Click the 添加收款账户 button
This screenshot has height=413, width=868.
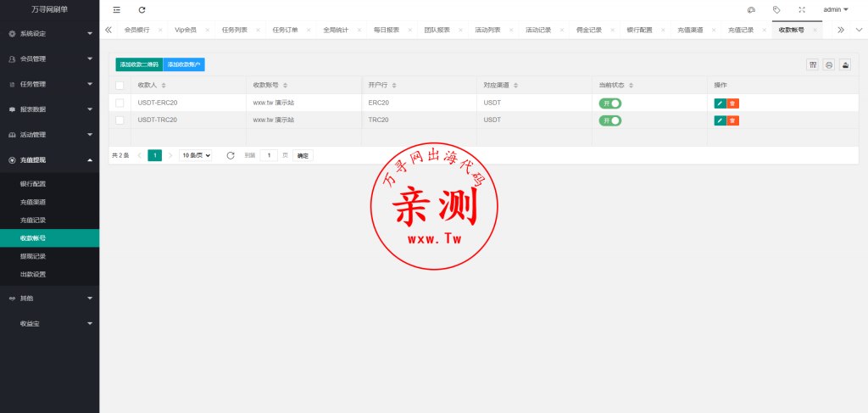click(184, 64)
